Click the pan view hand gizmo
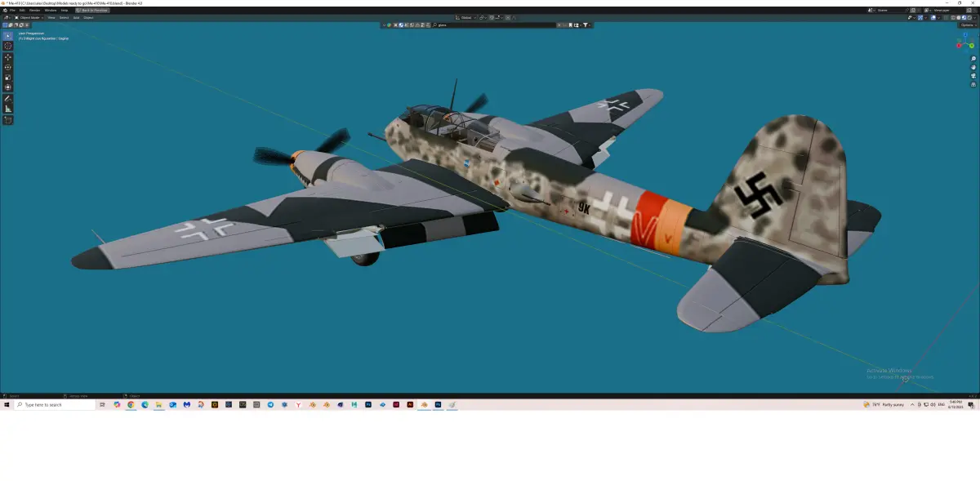 (973, 67)
